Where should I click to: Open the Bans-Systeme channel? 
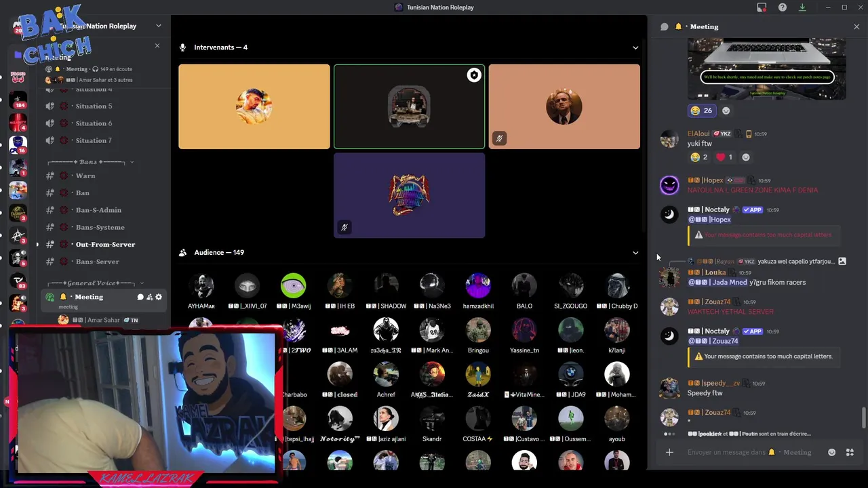click(102, 227)
